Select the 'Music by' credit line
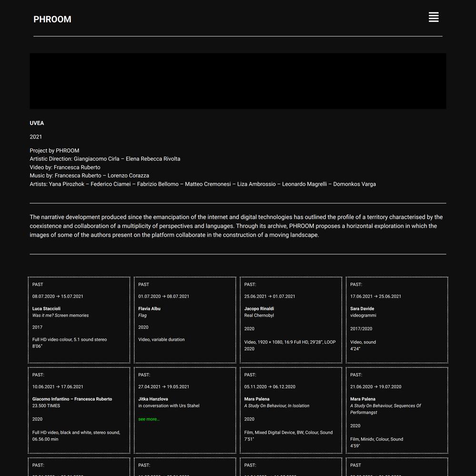Image resolution: width=476 pixels, height=476 pixels. pyautogui.click(x=89, y=176)
